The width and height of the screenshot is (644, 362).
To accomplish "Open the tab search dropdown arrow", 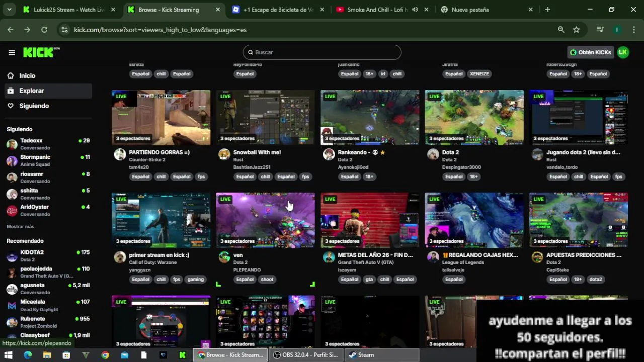I will click(x=9, y=10).
